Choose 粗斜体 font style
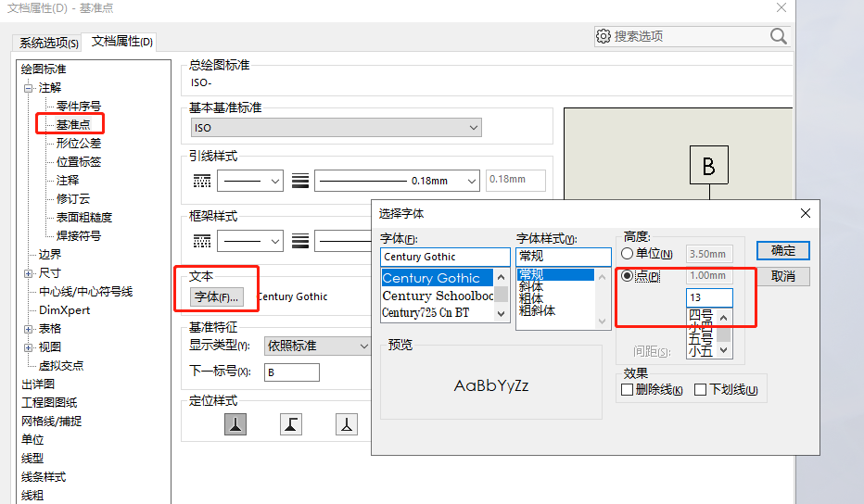The height and width of the screenshot is (504, 864). pyautogui.click(x=537, y=310)
